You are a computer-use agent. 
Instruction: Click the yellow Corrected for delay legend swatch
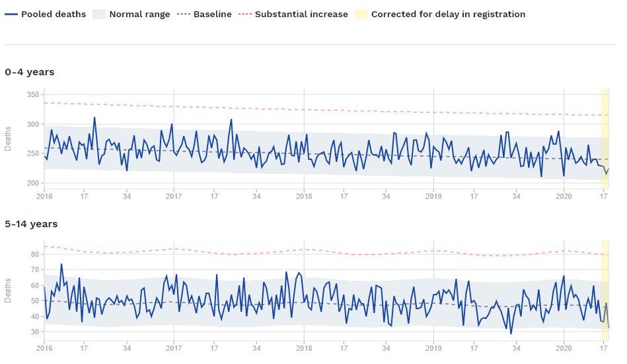[361, 14]
